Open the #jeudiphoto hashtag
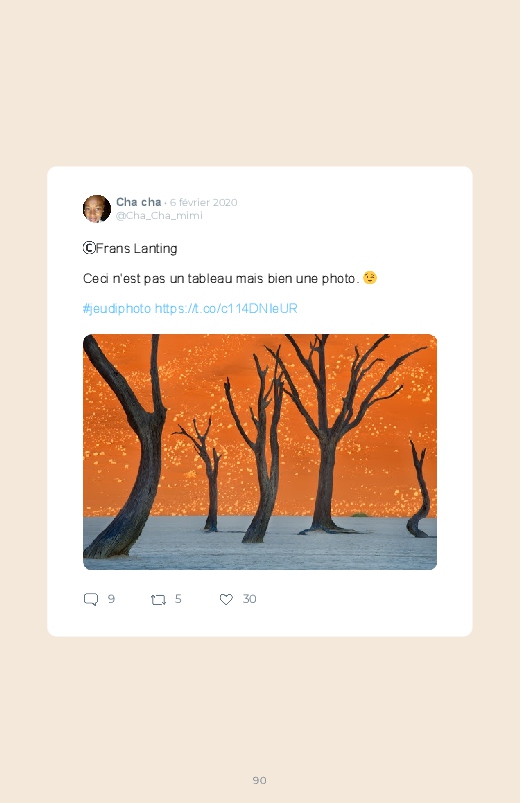This screenshot has height=803, width=520. tap(117, 308)
